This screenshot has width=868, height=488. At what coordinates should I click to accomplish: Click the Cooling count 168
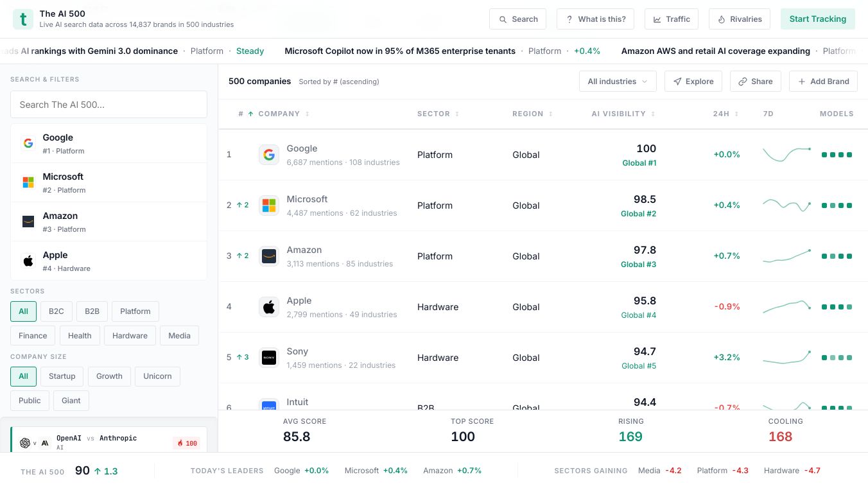click(781, 437)
